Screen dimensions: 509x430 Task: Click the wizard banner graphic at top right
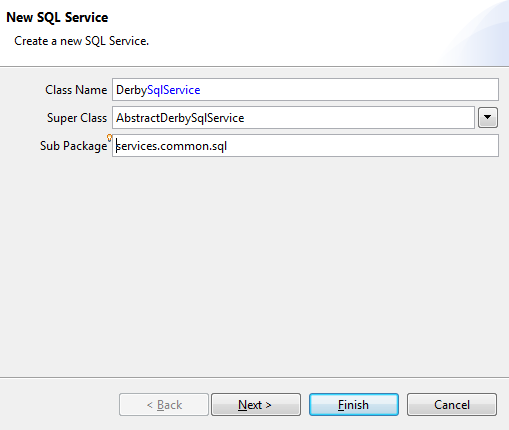pyautogui.click(x=475, y=33)
